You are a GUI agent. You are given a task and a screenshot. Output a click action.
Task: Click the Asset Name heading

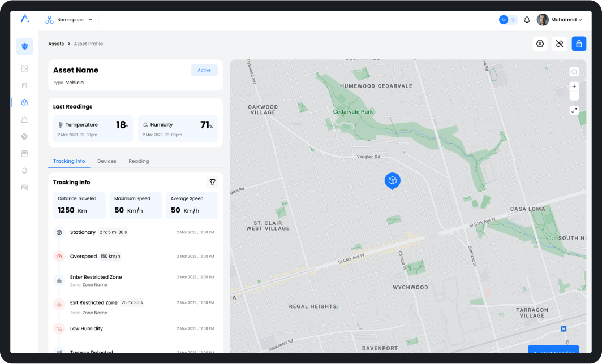(76, 70)
